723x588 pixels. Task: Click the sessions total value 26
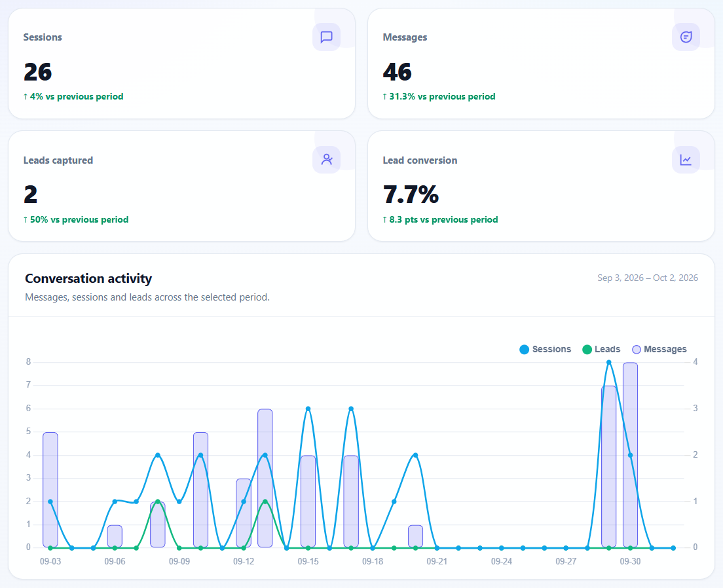38,72
